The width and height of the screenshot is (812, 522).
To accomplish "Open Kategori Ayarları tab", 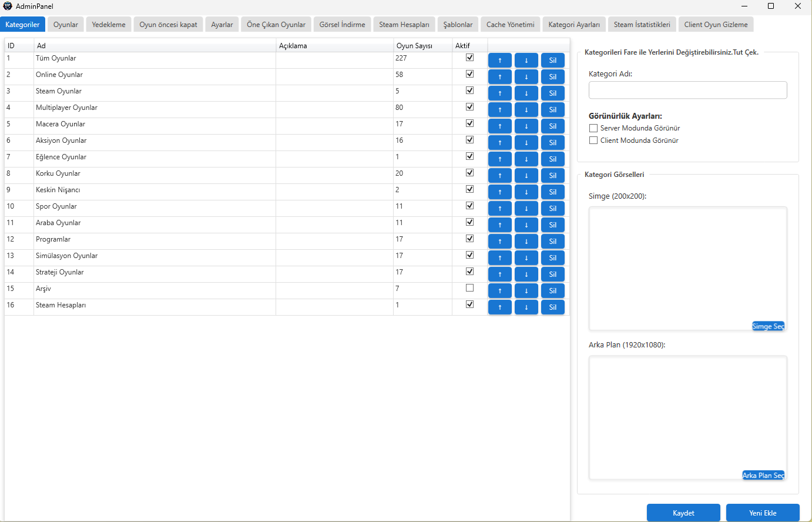I will click(x=574, y=25).
